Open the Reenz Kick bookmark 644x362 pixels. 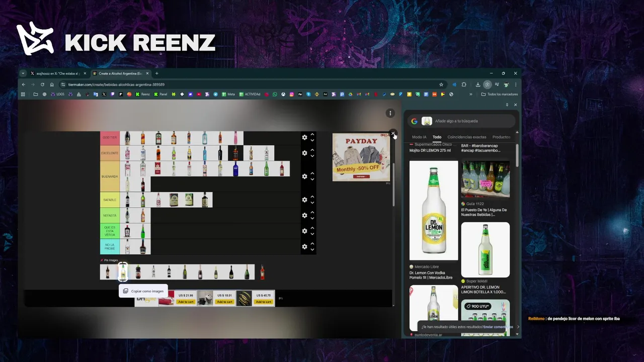143,94
